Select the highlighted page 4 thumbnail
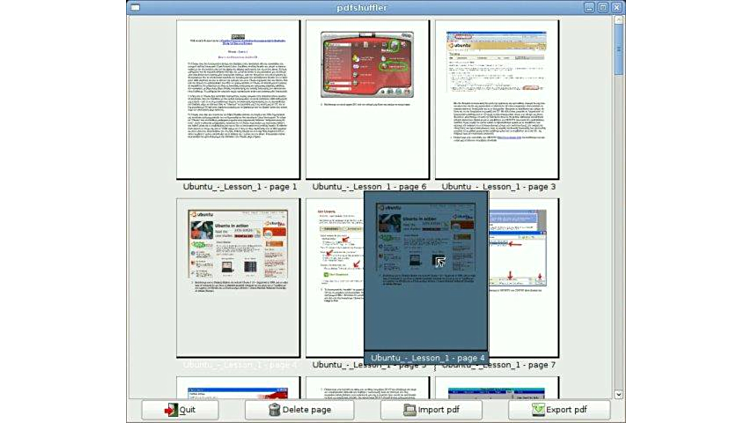 click(425, 270)
